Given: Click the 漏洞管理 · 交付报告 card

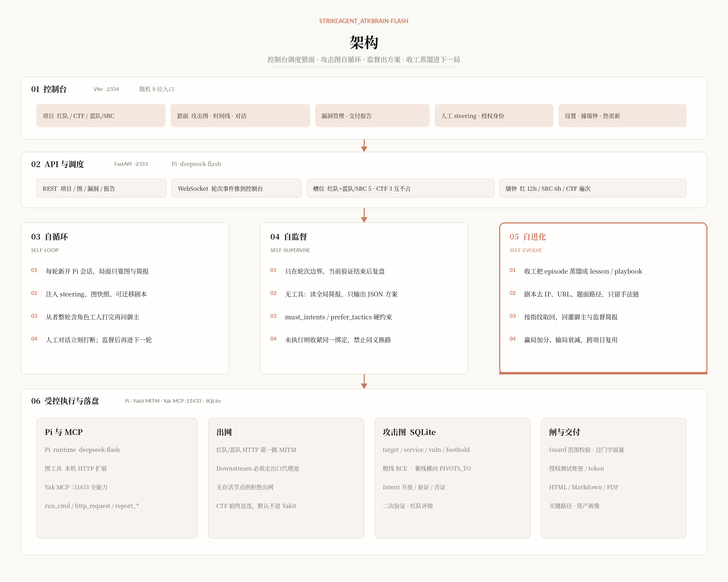Looking at the screenshot, I should [x=372, y=116].
